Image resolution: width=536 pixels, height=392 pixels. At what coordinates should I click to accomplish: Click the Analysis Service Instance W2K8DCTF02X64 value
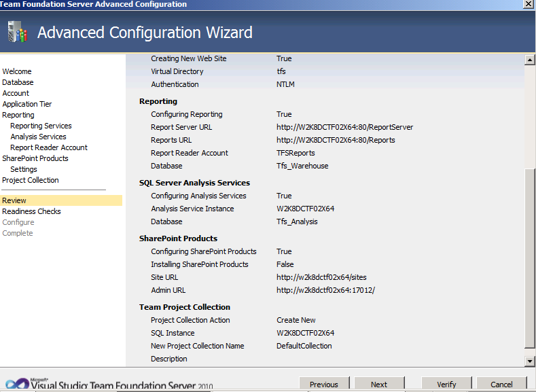[305, 209]
